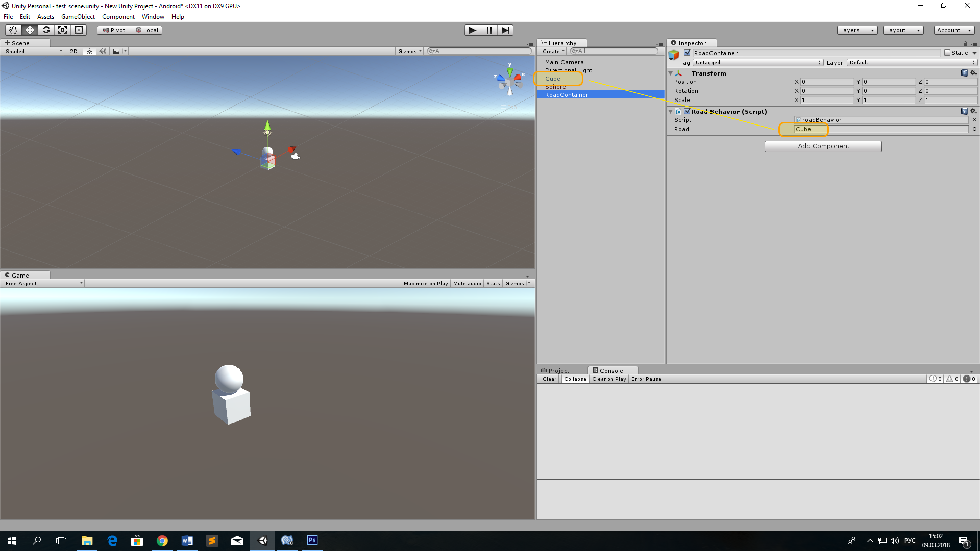Switch to the Console tab
Screen dimensions: 980x551
tap(611, 370)
